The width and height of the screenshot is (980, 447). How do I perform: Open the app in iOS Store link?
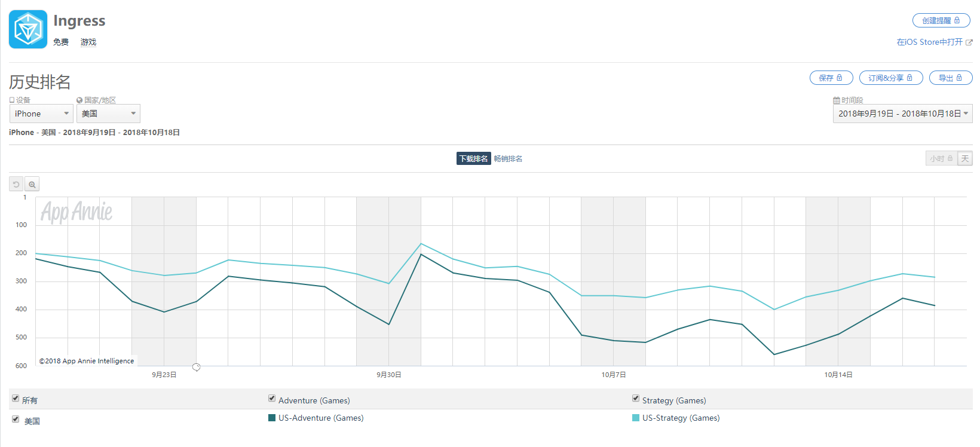click(x=930, y=42)
